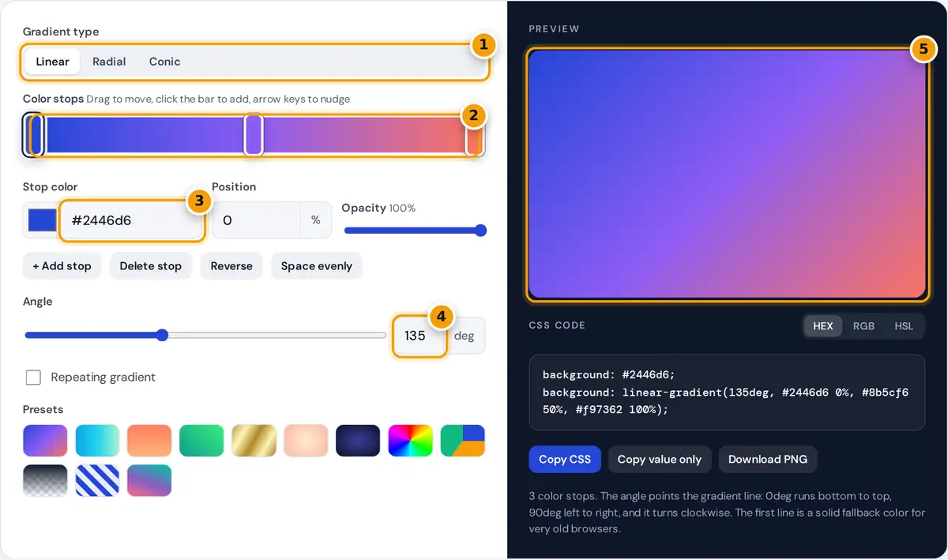Switch CSS code format to RGB
This screenshot has width=948, height=560.
tap(863, 326)
